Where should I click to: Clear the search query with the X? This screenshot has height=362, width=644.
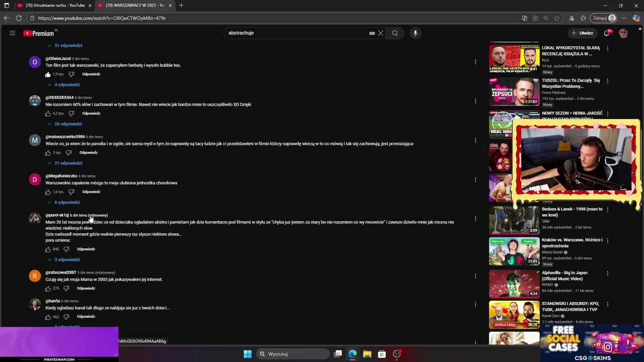381,33
